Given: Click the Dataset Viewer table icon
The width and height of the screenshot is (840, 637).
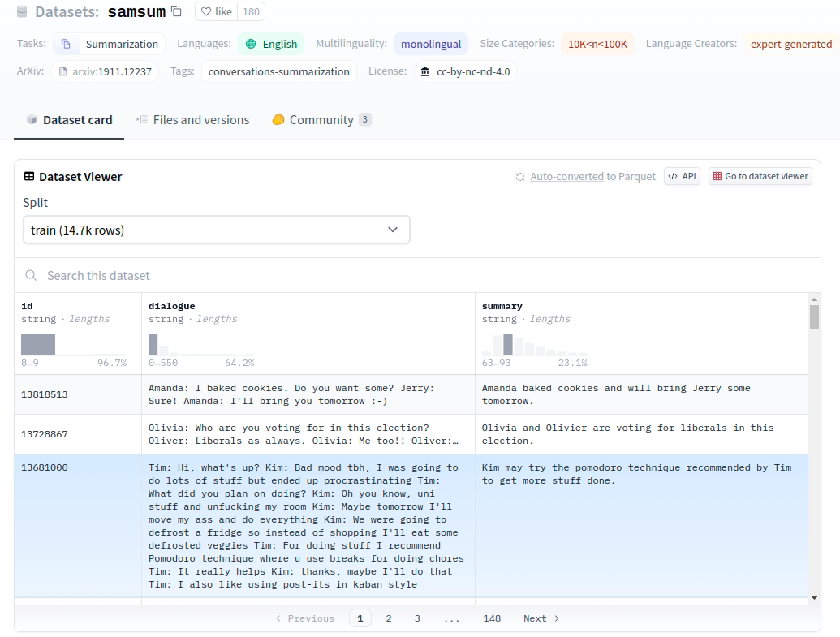Looking at the screenshot, I should [29, 176].
